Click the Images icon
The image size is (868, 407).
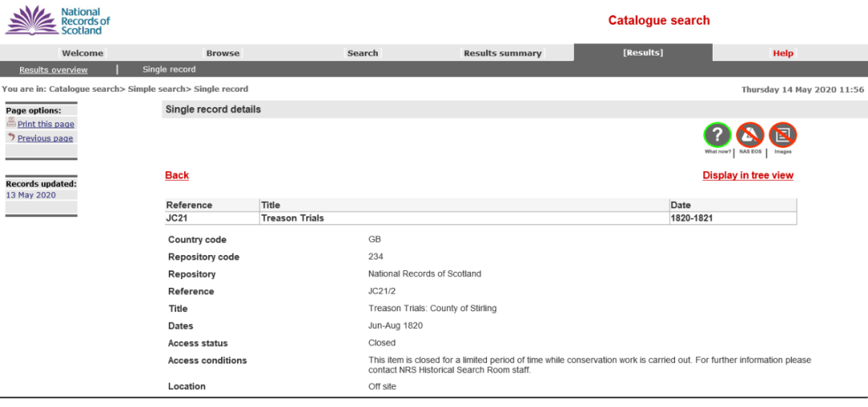(x=782, y=134)
